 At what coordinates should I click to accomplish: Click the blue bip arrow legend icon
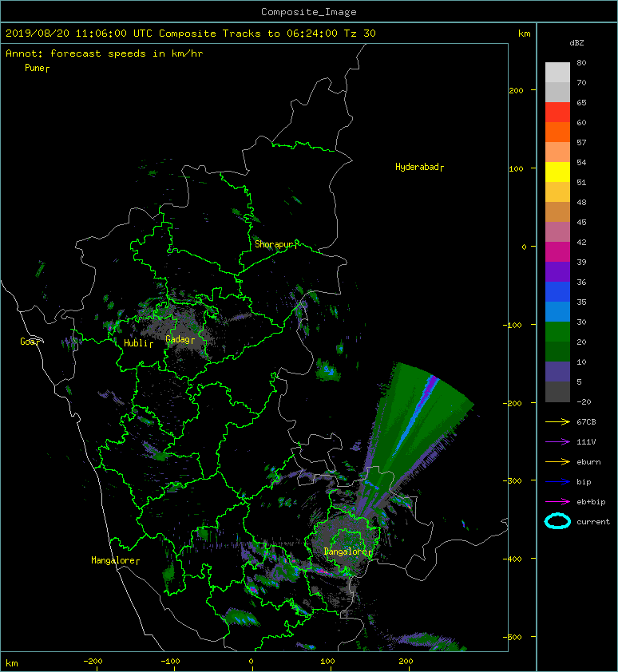pos(557,482)
